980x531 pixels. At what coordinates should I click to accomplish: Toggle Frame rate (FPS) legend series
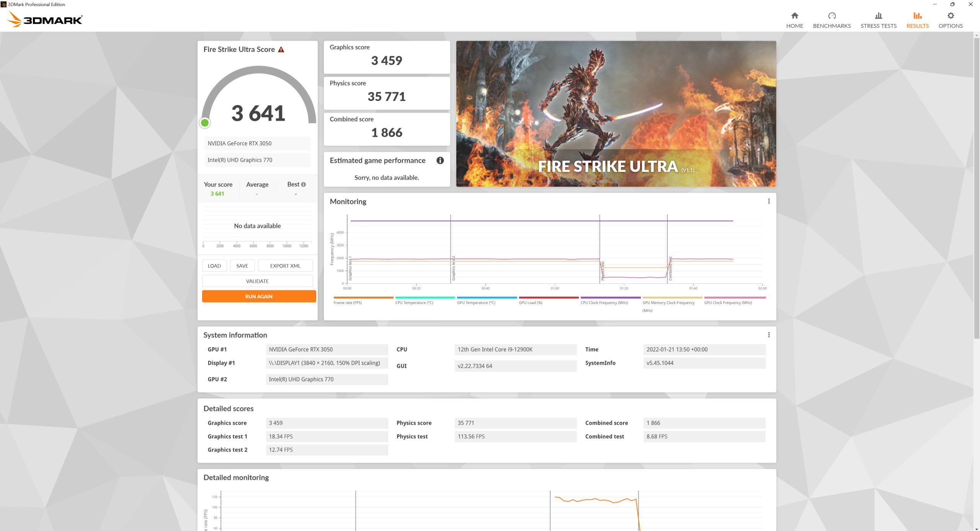348,302
